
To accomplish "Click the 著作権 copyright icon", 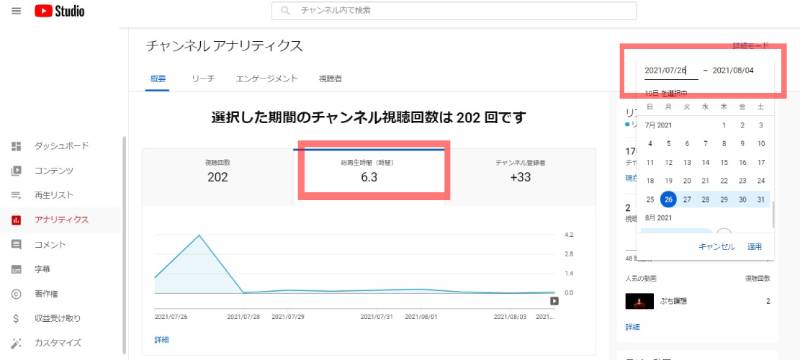I will pos(16,294).
